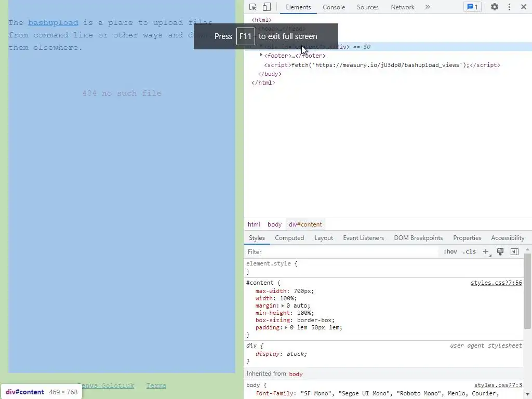Click the element.style rule block
This screenshot has width=532, height=399.
pyautogui.click(x=384, y=268)
